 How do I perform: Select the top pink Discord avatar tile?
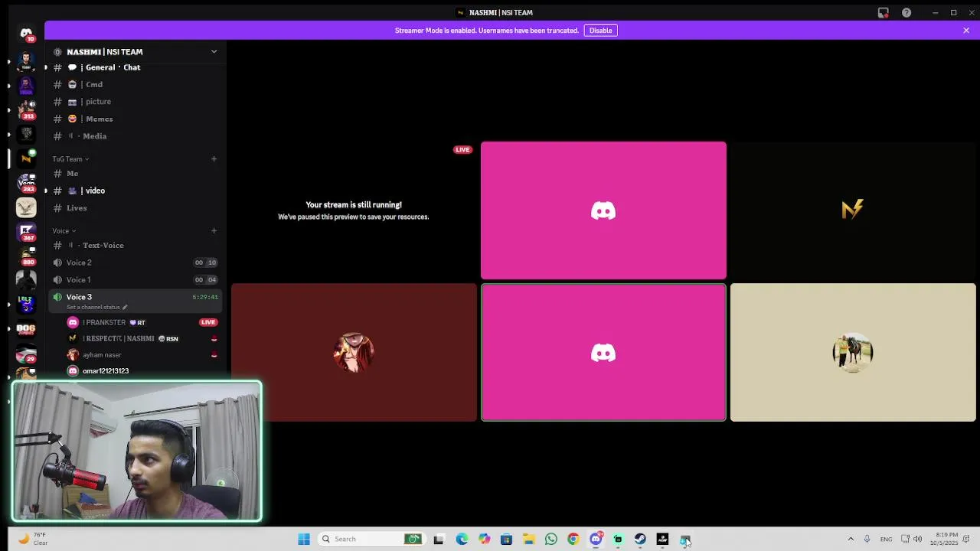[x=603, y=210]
